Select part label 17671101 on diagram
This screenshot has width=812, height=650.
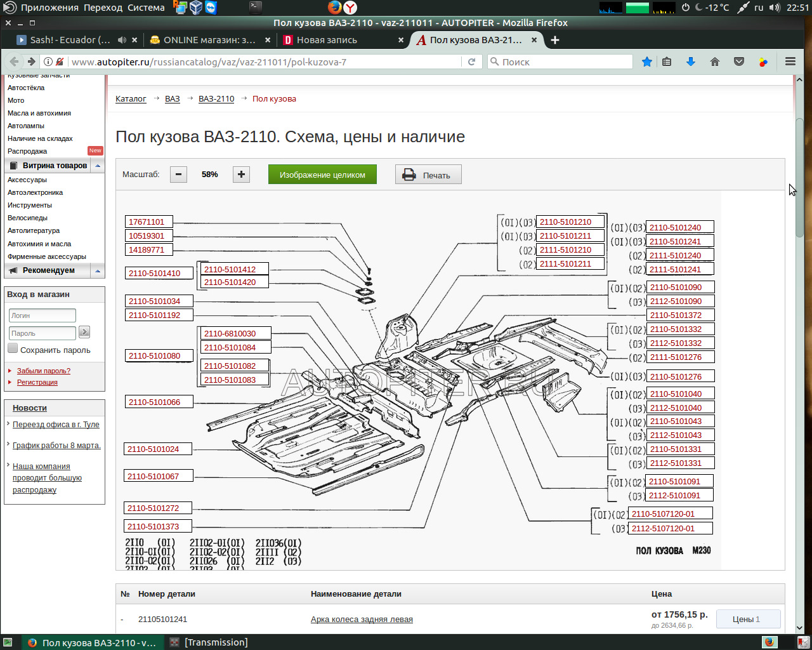(149, 222)
